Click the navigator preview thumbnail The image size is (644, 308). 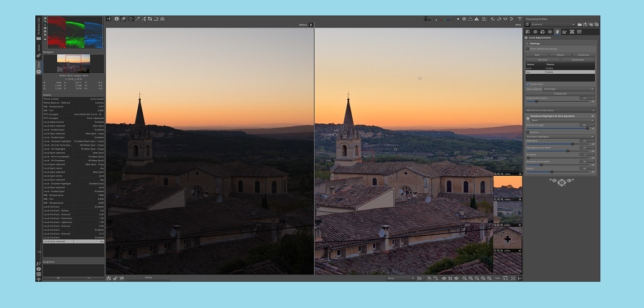[x=73, y=64]
